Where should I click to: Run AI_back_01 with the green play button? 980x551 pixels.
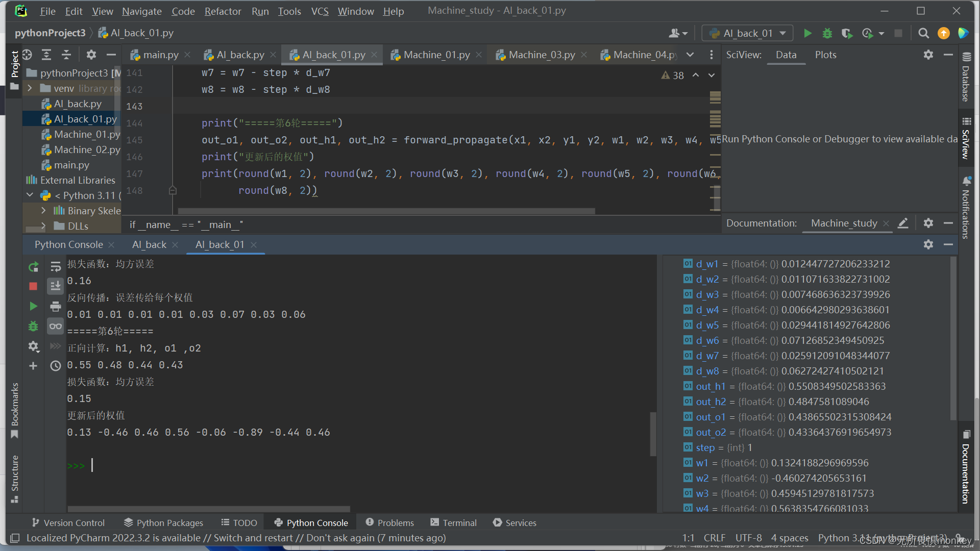807,33
